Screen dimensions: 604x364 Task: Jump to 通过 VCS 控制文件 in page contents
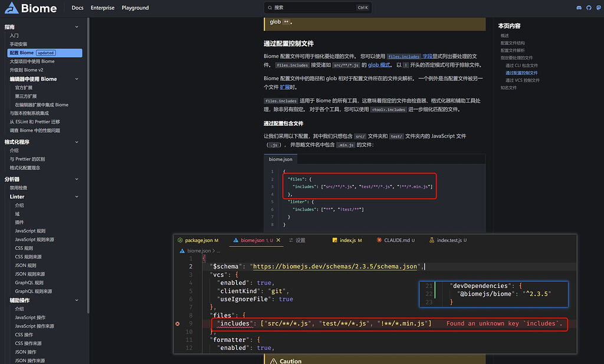tap(523, 80)
